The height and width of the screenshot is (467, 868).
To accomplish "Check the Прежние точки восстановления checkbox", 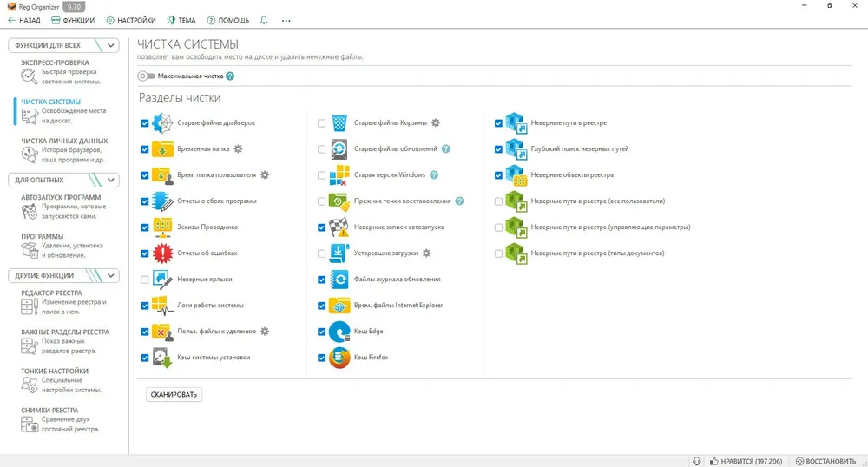I will pos(322,201).
